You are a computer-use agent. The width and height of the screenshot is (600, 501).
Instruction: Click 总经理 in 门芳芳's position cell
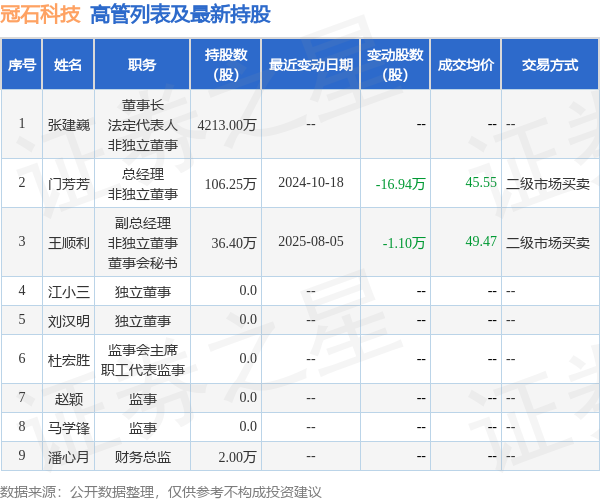(x=142, y=174)
